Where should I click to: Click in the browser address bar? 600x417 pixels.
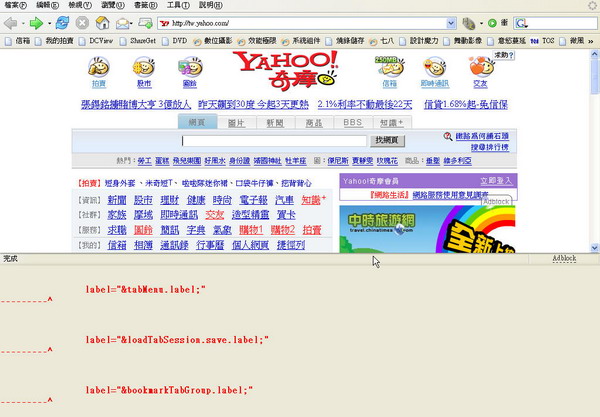click(x=308, y=23)
